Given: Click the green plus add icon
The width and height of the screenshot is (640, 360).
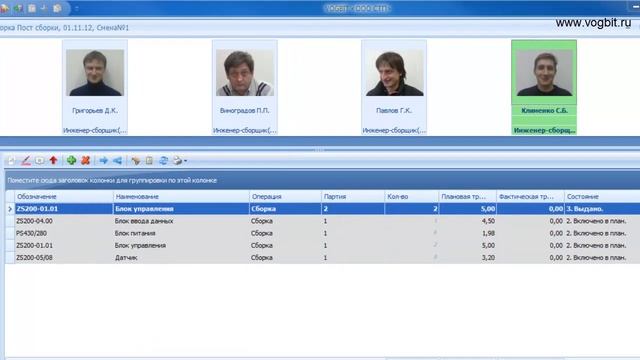Looking at the screenshot, I should tap(71, 160).
